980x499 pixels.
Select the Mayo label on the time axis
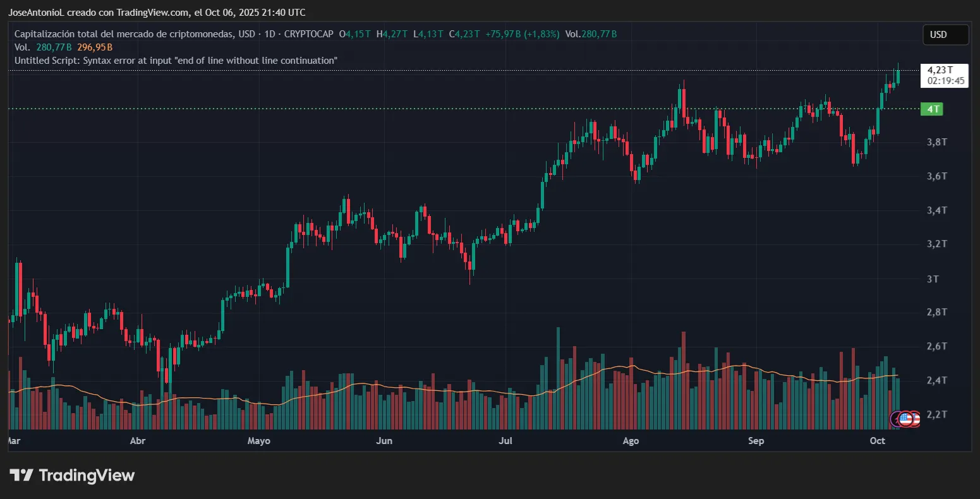click(258, 441)
